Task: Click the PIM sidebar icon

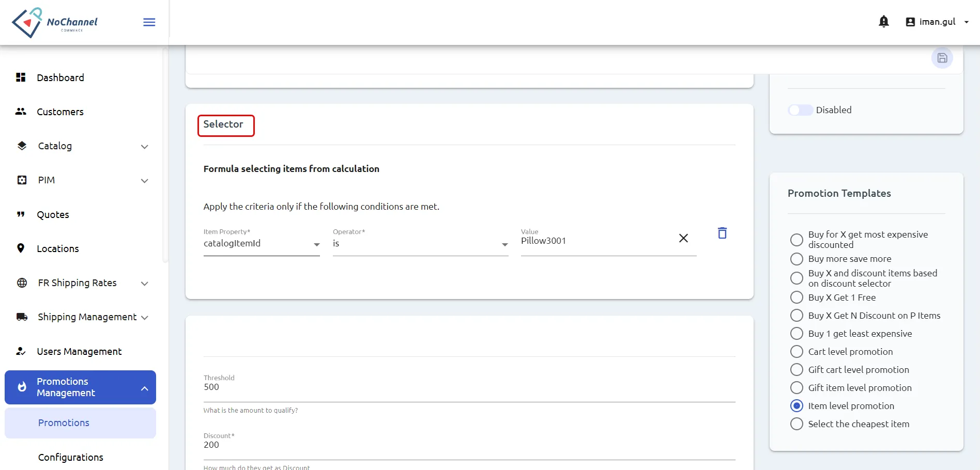Action: click(22, 180)
